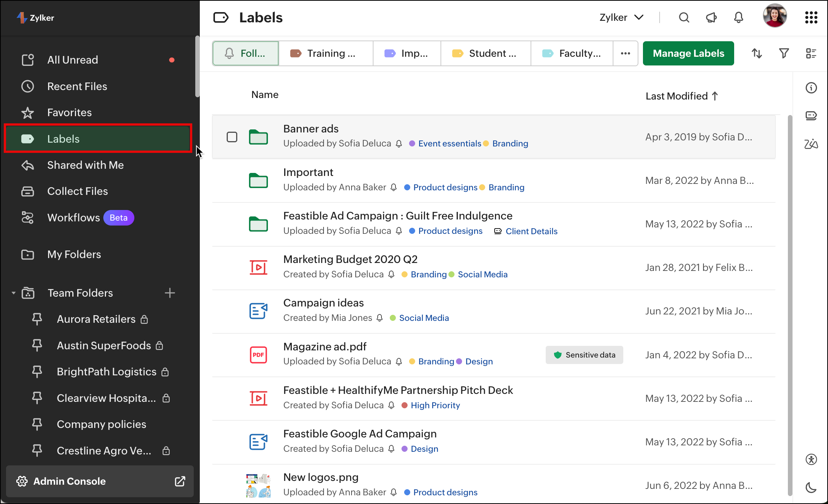Toggle night mode moon icon
The height and width of the screenshot is (504, 828).
coord(811,487)
